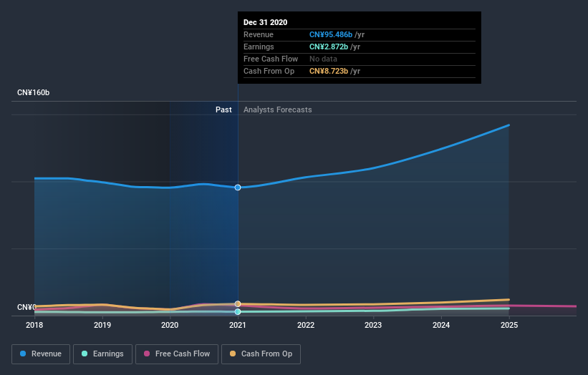Click the Dec 31 2020 tooltip heading

tap(266, 22)
